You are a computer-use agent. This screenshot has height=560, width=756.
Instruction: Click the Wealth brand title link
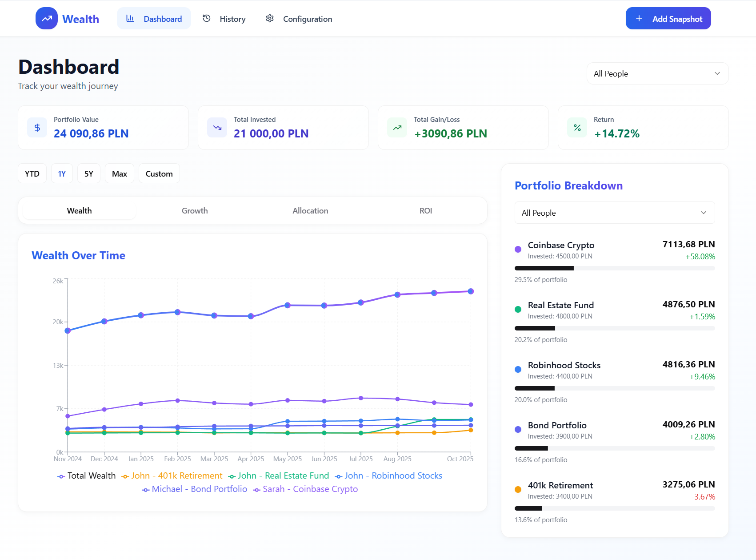click(80, 19)
